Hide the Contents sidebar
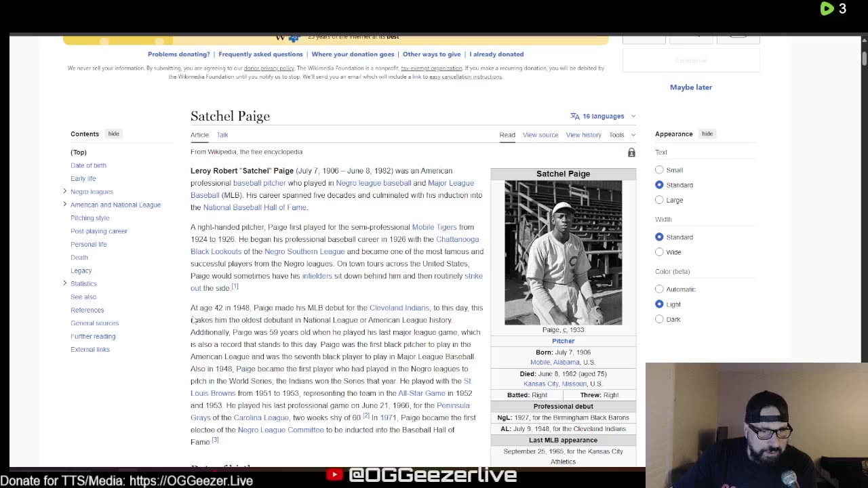This screenshot has width=868, height=488. (x=113, y=134)
